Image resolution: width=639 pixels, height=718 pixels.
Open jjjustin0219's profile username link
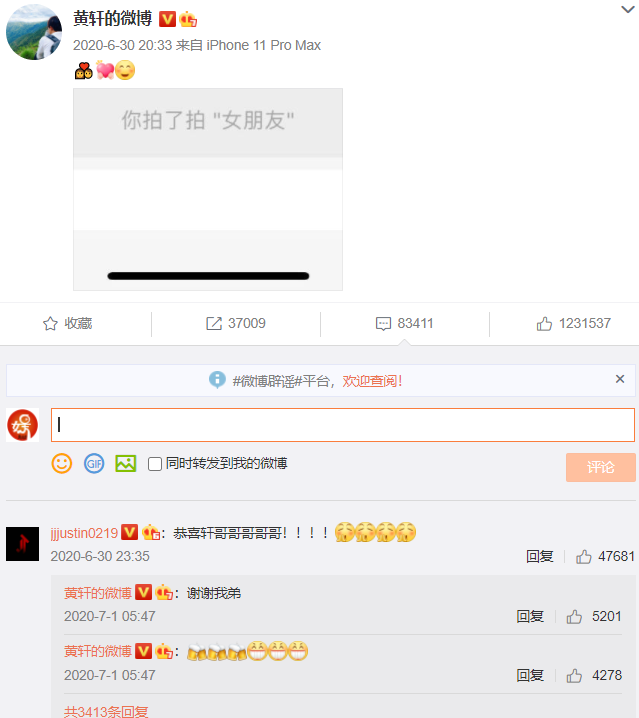84,533
